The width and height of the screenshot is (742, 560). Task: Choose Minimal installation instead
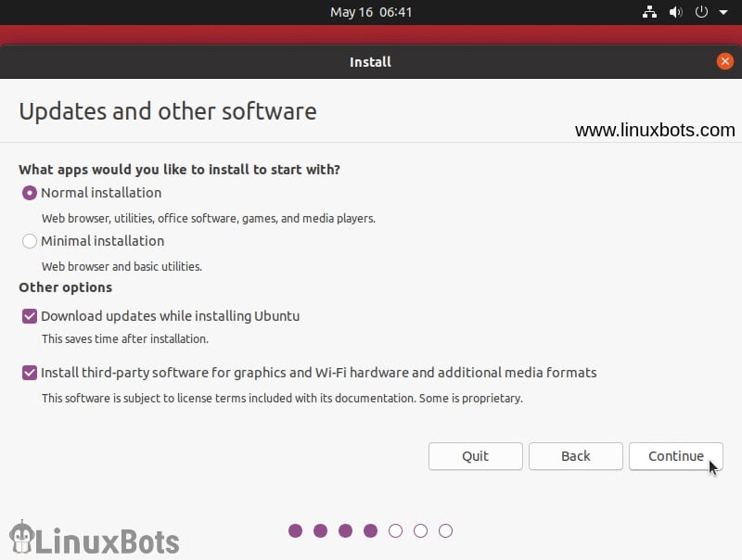click(x=29, y=241)
